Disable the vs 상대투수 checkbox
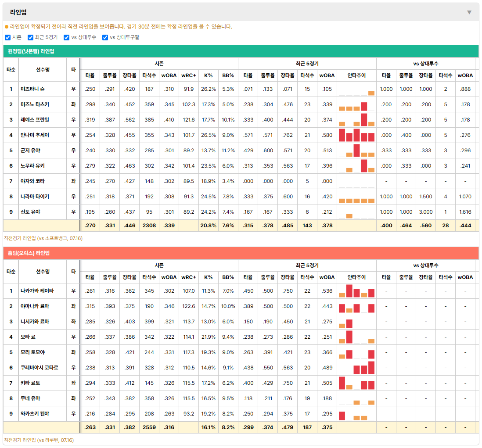 [66, 37]
